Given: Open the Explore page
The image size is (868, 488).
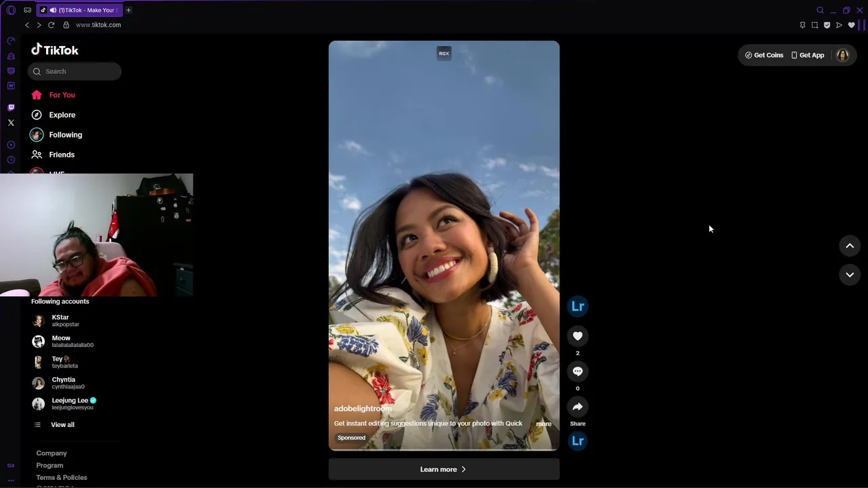Looking at the screenshot, I should pos(53,115).
